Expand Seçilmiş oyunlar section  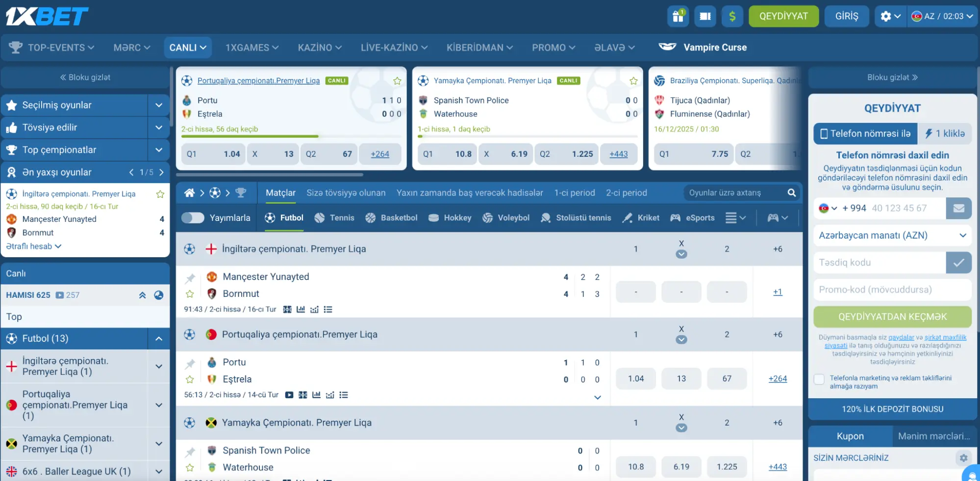(159, 105)
